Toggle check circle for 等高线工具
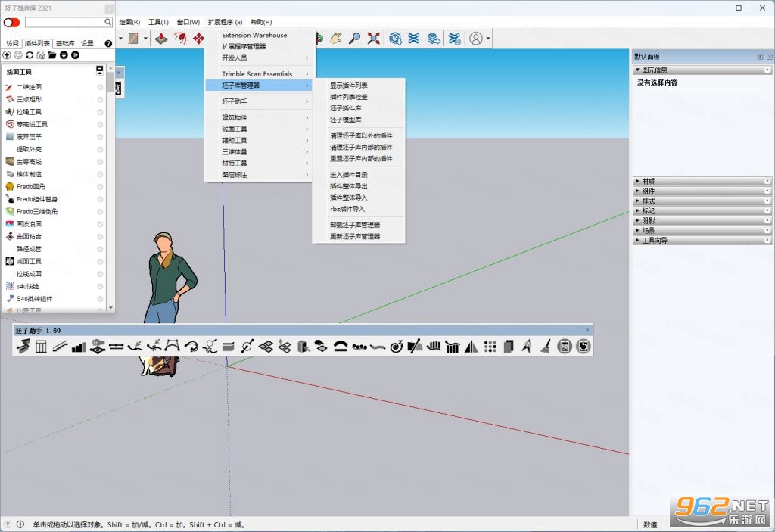The width and height of the screenshot is (775, 532). point(100,125)
